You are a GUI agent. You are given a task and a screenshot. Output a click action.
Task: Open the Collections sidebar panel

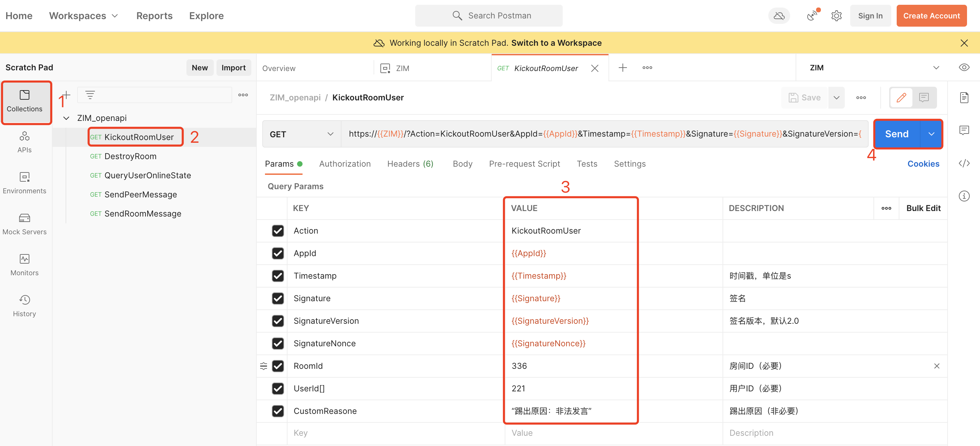tap(25, 102)
